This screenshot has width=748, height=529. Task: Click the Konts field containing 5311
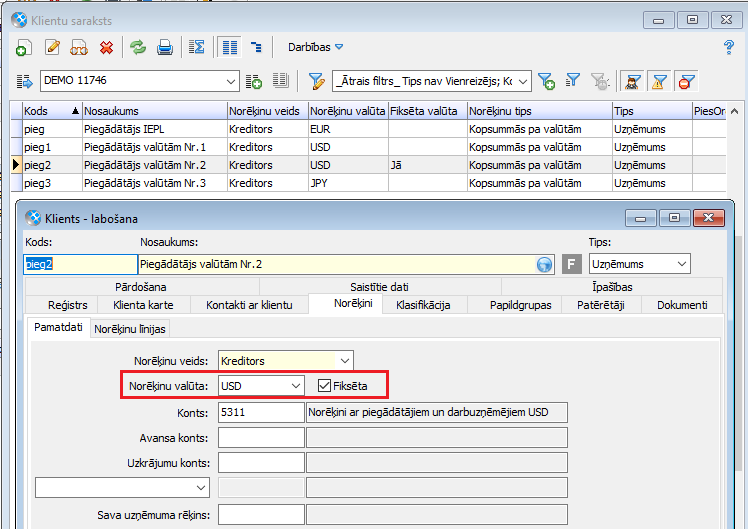pyautogui.click(x=261, y=412)
